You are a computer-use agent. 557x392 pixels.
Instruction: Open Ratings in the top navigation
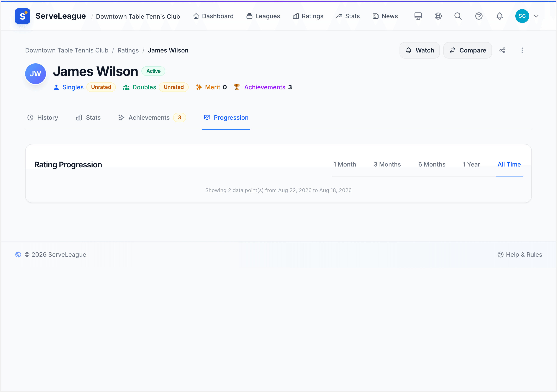308,16
